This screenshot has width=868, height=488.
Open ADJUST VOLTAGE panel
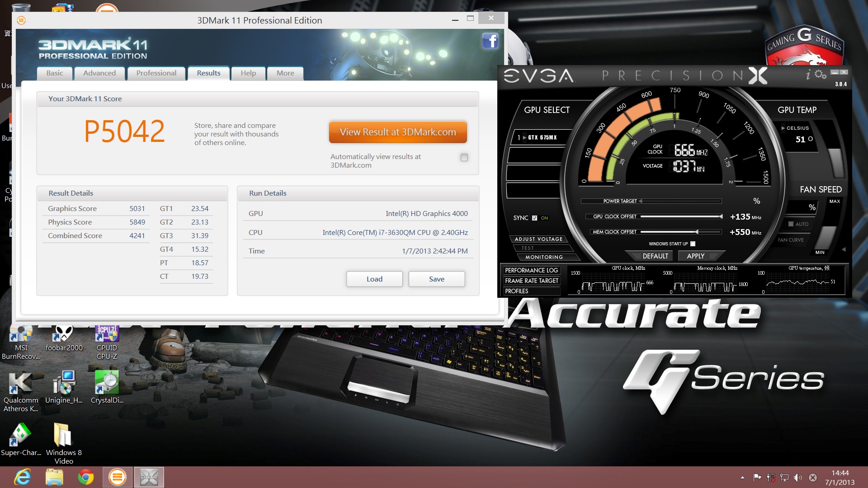tap(538, 239)
